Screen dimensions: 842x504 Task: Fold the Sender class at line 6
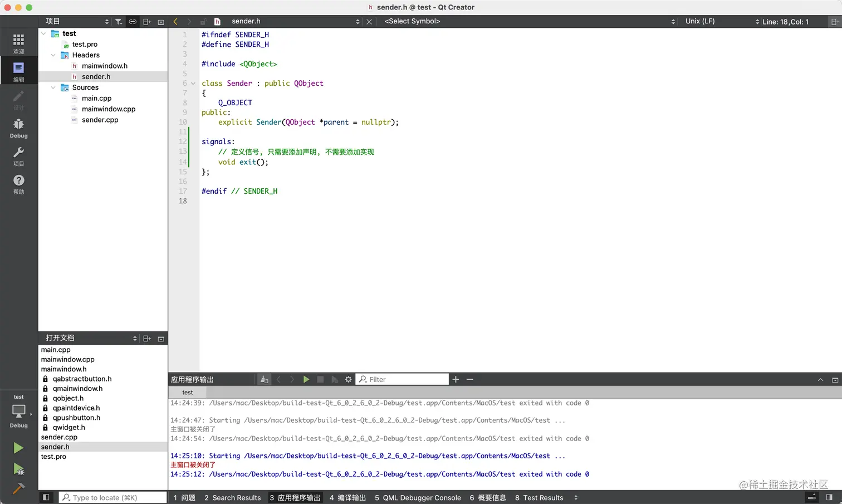point(193,84)
